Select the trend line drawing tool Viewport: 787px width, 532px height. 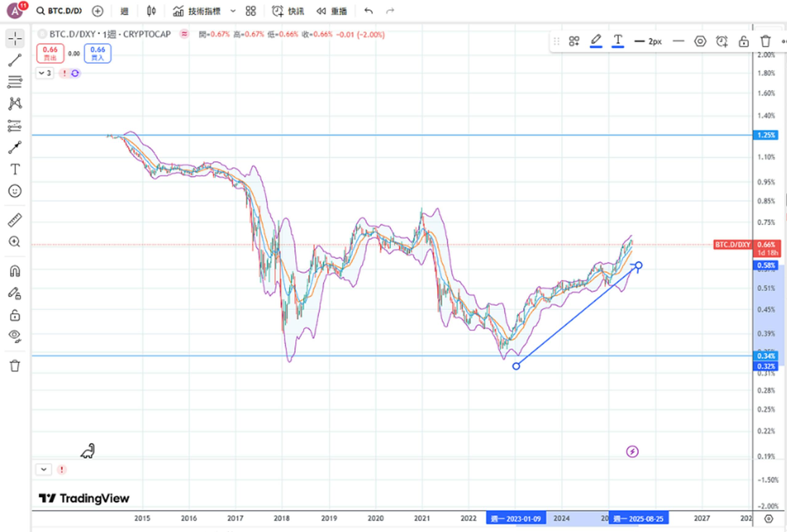tap(15, 60)
